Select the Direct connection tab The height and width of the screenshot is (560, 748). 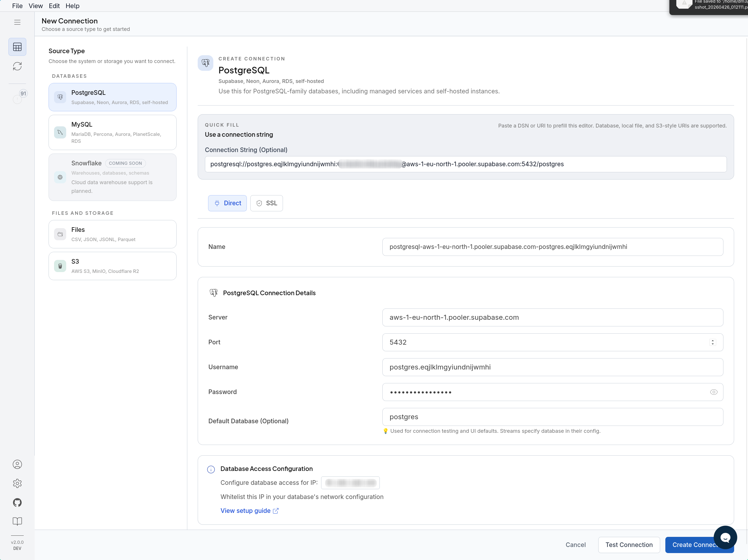(x=227, y=203)
